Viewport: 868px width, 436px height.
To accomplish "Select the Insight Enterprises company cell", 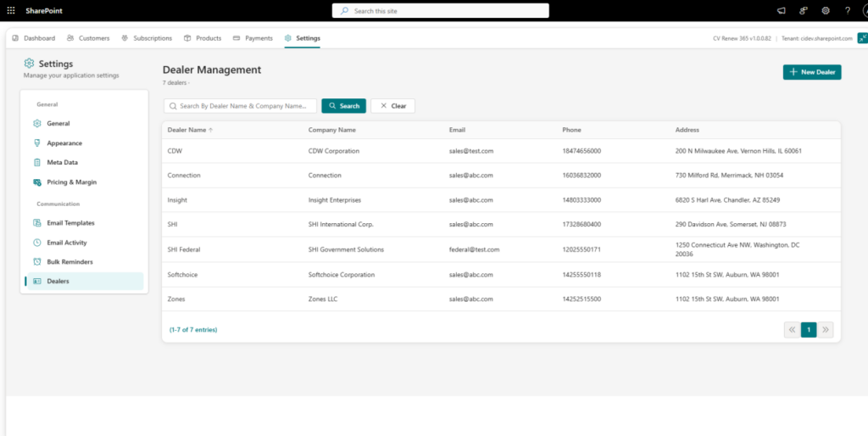I will click(x=334, y=200).
